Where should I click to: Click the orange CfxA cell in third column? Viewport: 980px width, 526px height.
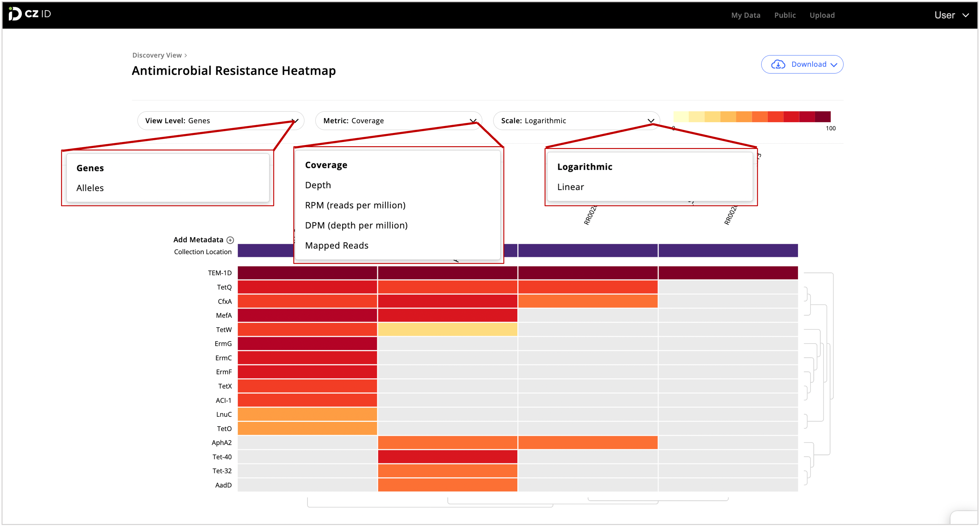588,301
